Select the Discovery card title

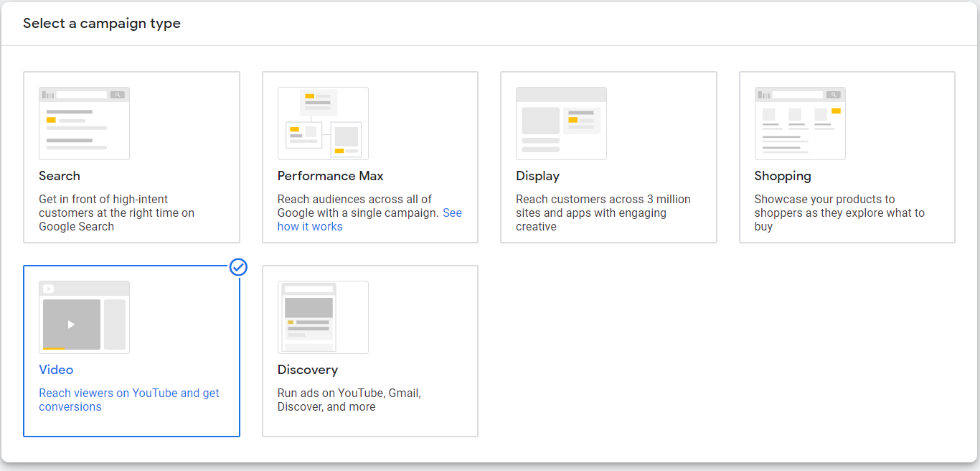(x=308, y=370)
